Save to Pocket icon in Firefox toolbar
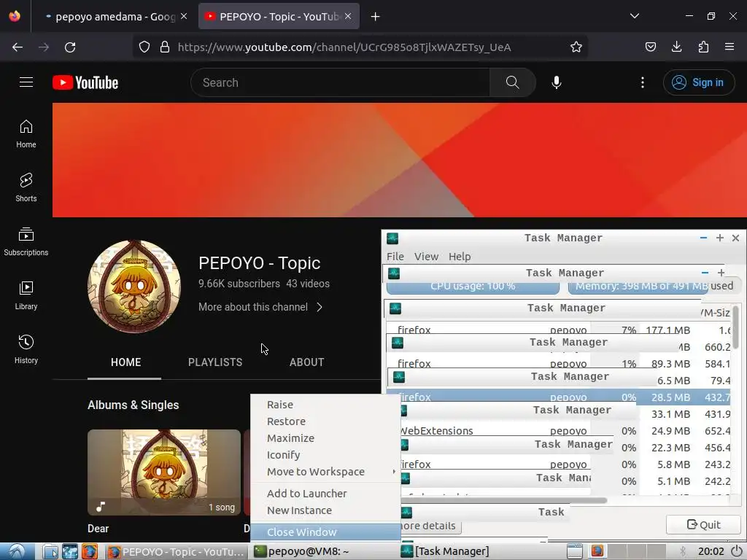Screen dimensions: 747x560 (x=650, y=47)
